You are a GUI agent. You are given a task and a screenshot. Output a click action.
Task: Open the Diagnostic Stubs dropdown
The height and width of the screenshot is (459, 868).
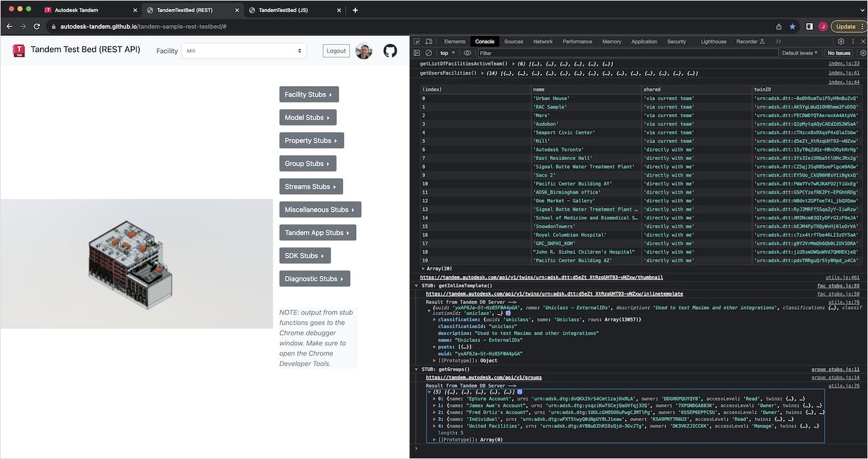point(315,279)
